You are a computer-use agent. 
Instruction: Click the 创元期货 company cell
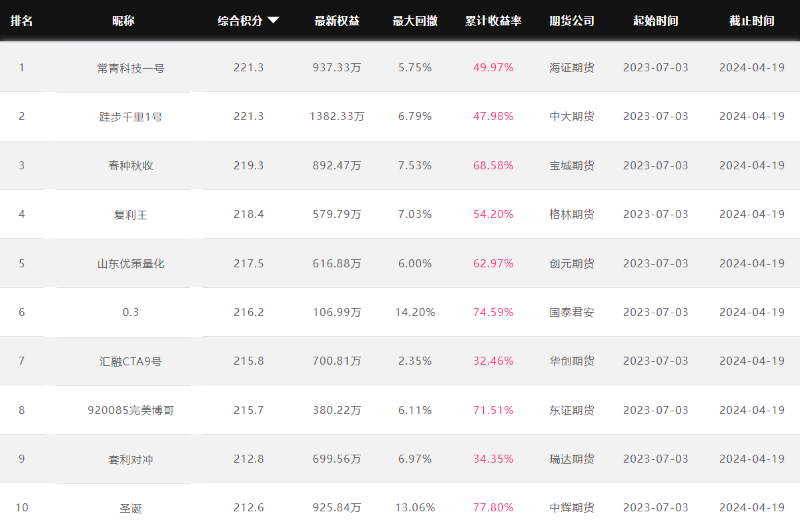tap(572, 263)
